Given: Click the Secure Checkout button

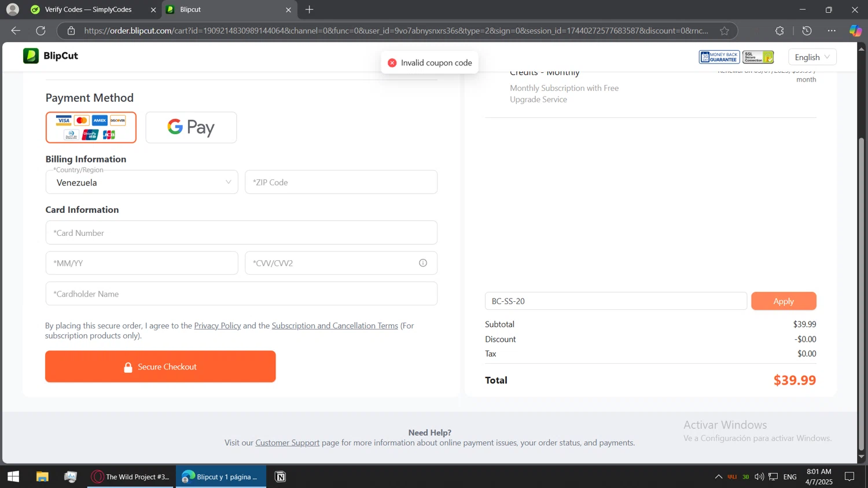Looking at the screenshot, I should [x=160, y=367].
